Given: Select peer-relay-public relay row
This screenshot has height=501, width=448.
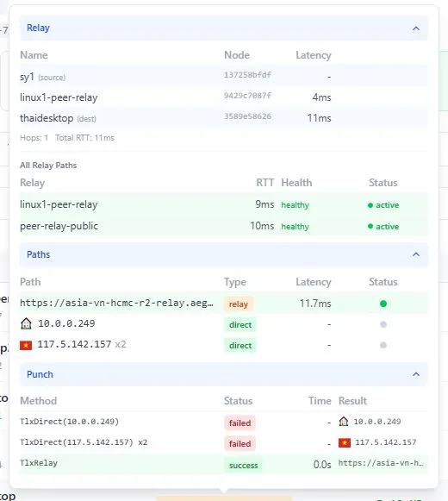Looking at the screenshot, I should coord(59,226).
